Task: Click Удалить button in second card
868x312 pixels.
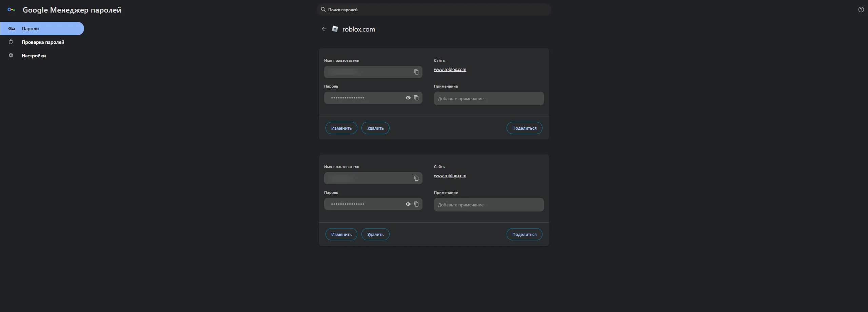Action: pyautogui.click(x=375, y=234)
